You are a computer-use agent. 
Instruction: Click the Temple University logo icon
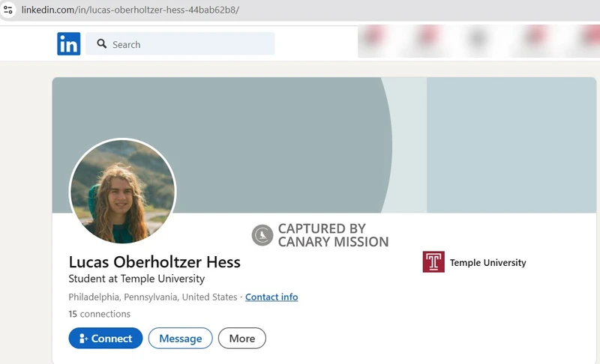[x=433, y=261]
